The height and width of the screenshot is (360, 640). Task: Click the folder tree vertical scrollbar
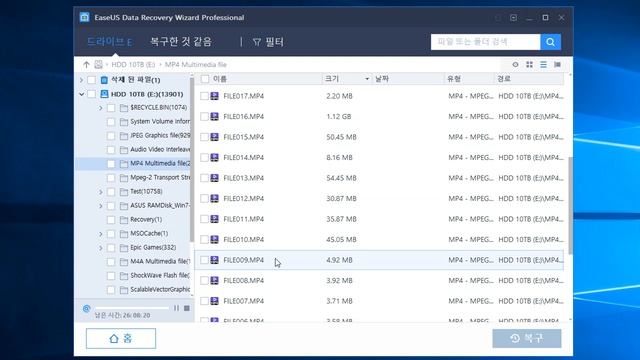pos(192,159)
